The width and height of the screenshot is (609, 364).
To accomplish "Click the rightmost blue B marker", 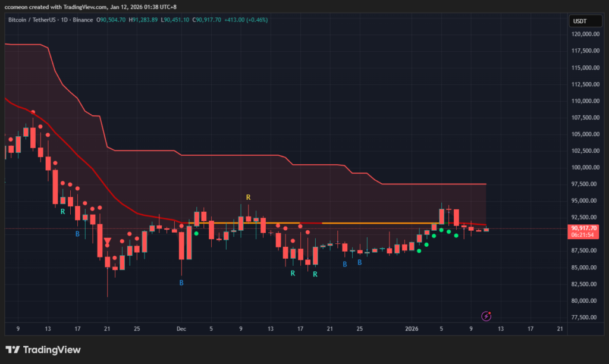I will 360,262.
